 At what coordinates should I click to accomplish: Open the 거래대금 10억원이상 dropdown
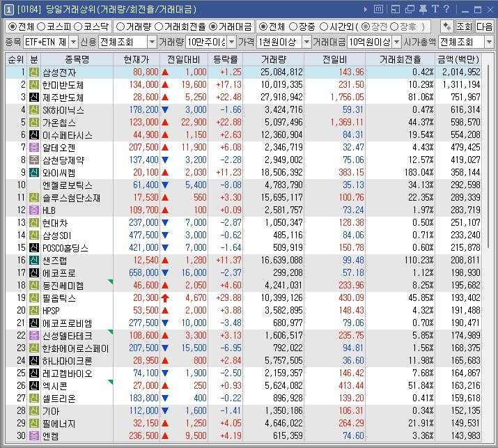coord(397,42)
